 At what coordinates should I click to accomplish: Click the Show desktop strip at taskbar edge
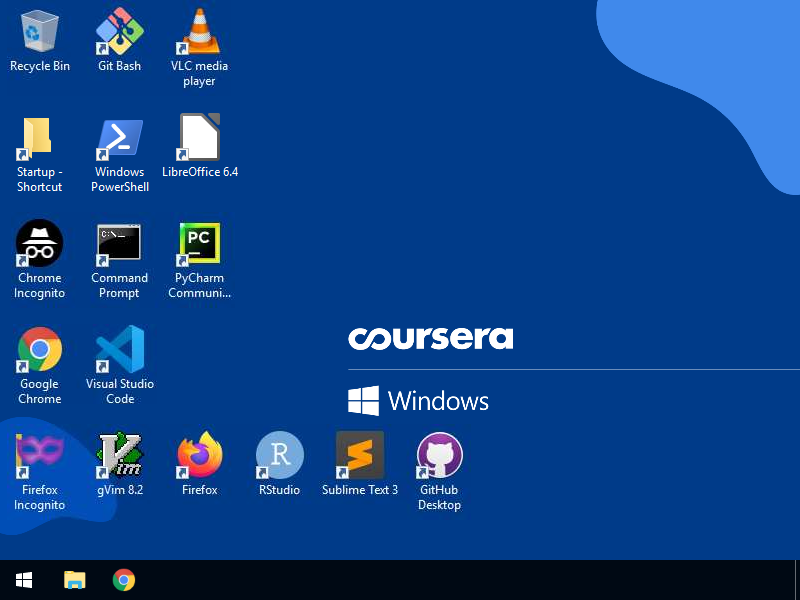coord(797,580)
